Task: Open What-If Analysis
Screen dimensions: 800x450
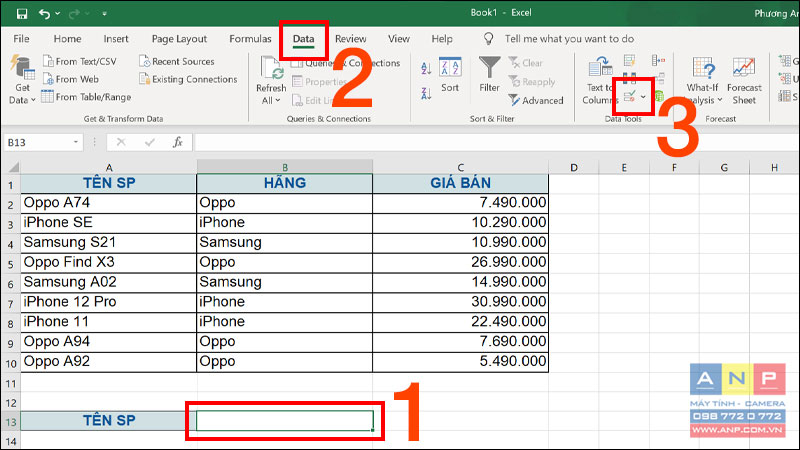Action: click(703, 81)
